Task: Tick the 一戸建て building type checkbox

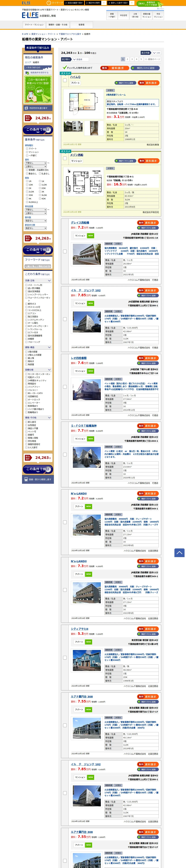Action: [27, 155]
